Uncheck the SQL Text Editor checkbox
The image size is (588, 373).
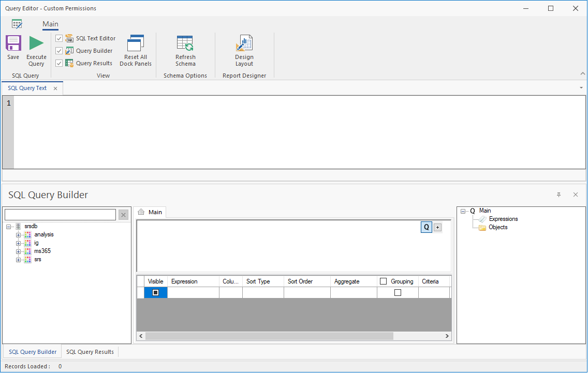(x=59, y=39)
